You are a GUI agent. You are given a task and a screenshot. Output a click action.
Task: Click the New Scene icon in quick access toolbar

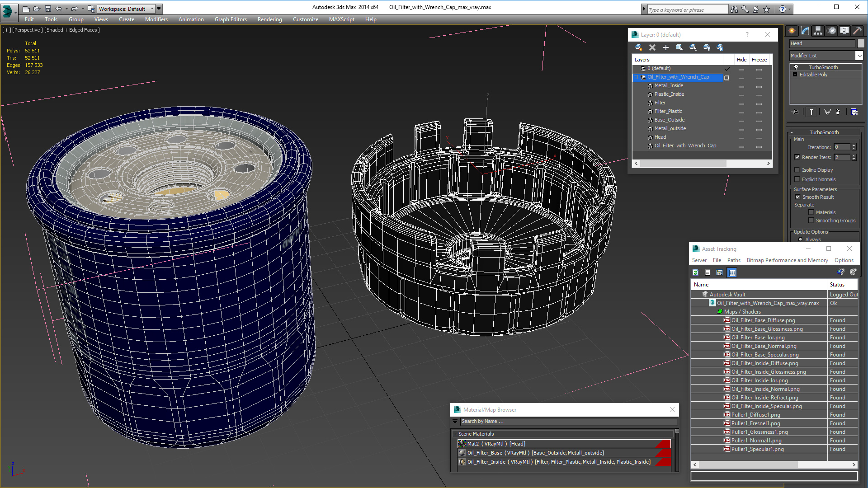tap(26, 9)
